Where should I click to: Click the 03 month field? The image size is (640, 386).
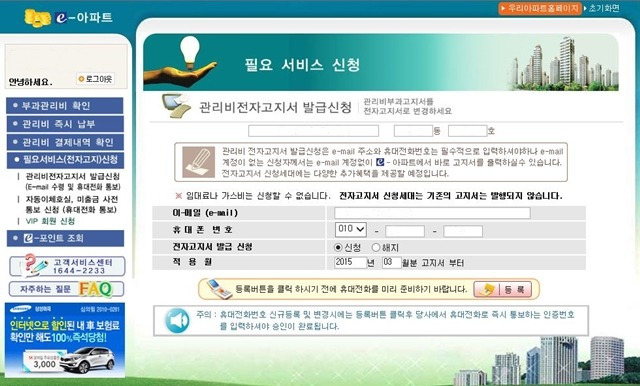click(x=392, y=262)
